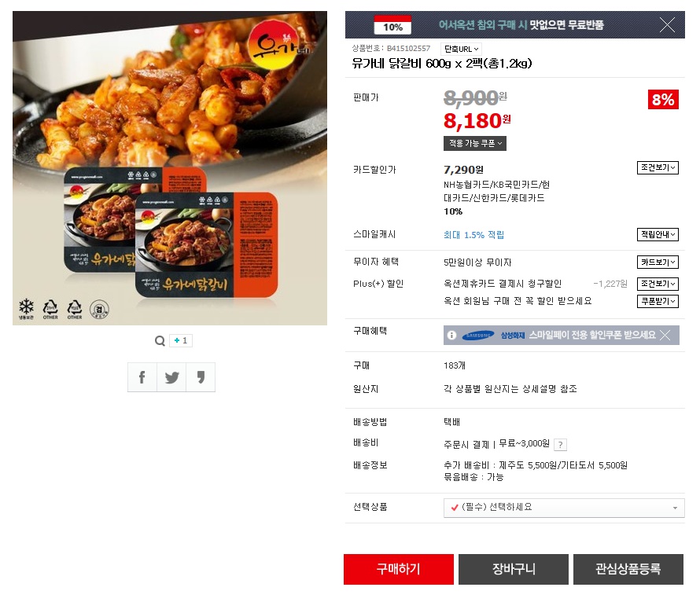Expand the 적립안내 Smile Cash details
The height and width of the screenshot is (602, 700).
(658, 234)
